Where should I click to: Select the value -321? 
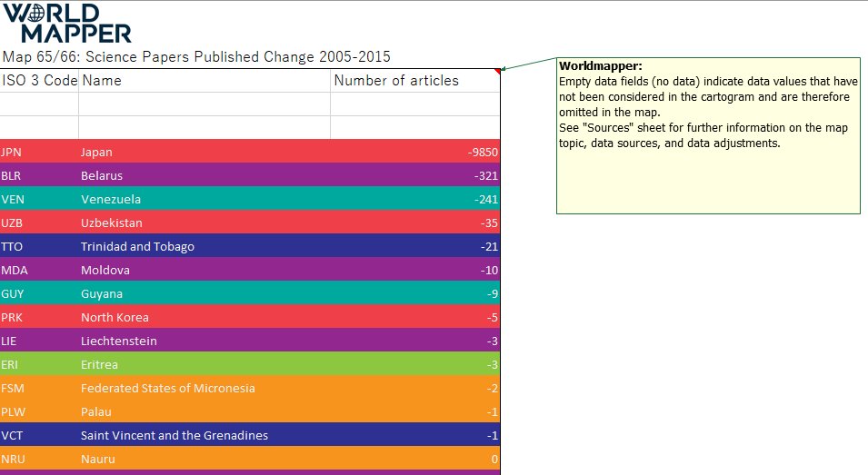(415, 175)
